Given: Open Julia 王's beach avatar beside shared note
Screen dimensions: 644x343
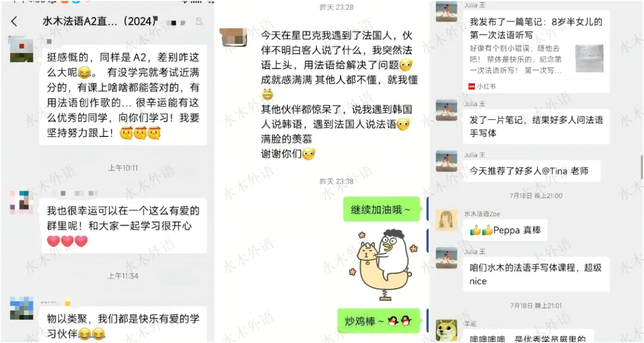Looking at the screenshot, I should pyautogui.click(x=447, y=11).
